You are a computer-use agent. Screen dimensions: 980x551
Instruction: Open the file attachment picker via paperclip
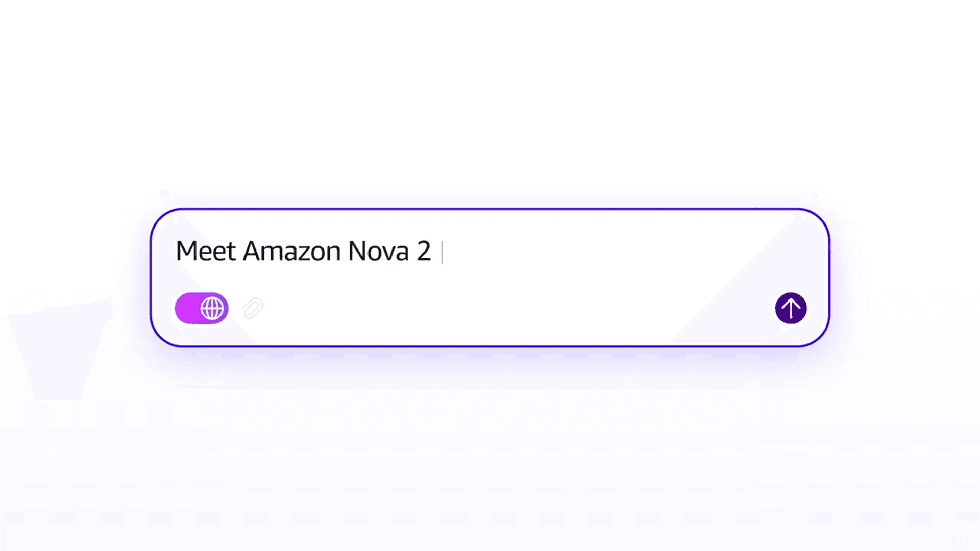point(253,309)
